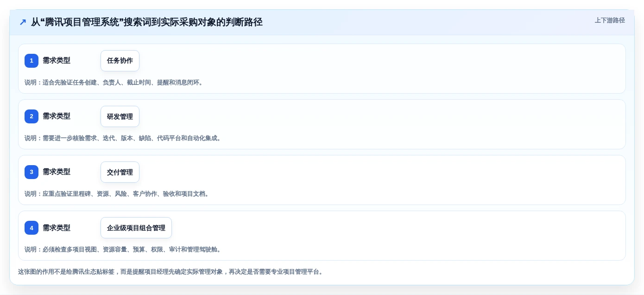This screenshot has height=295, width=644.
Task: Click the description starting 说明：应重点验证里程碑
Action: tap(118, 194)
